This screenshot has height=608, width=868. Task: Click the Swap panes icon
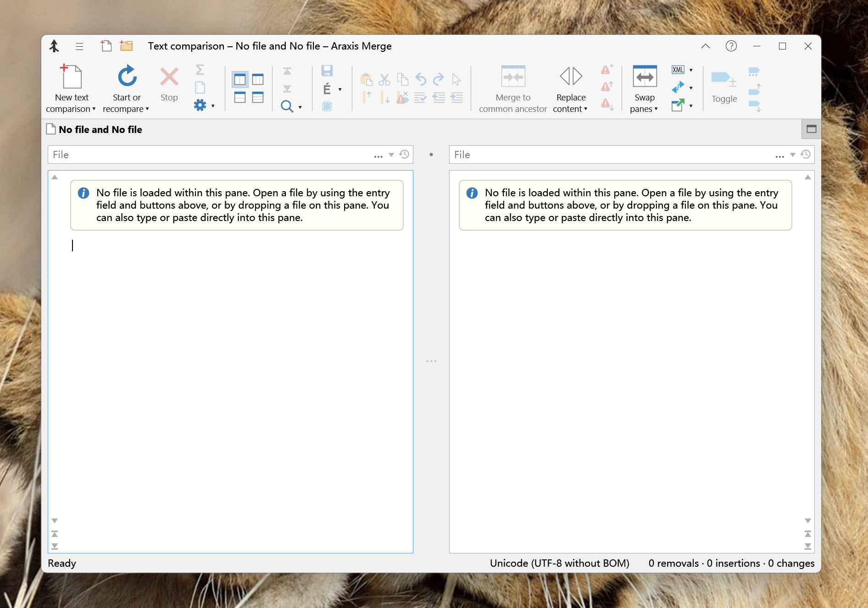[x=645, y=77]
